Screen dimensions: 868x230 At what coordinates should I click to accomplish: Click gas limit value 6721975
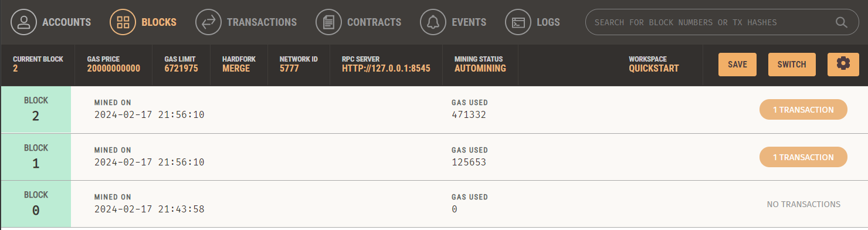click(x=181, y=69)
